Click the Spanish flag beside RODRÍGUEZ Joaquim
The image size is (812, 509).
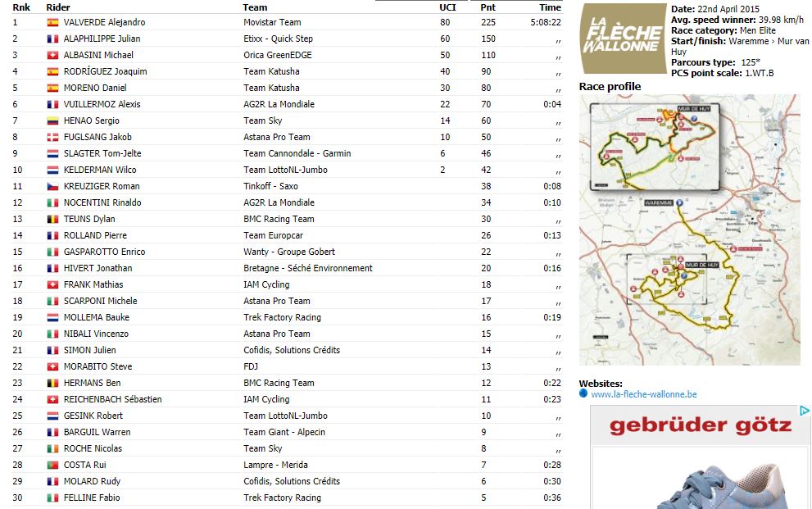[x=52, y=71]
